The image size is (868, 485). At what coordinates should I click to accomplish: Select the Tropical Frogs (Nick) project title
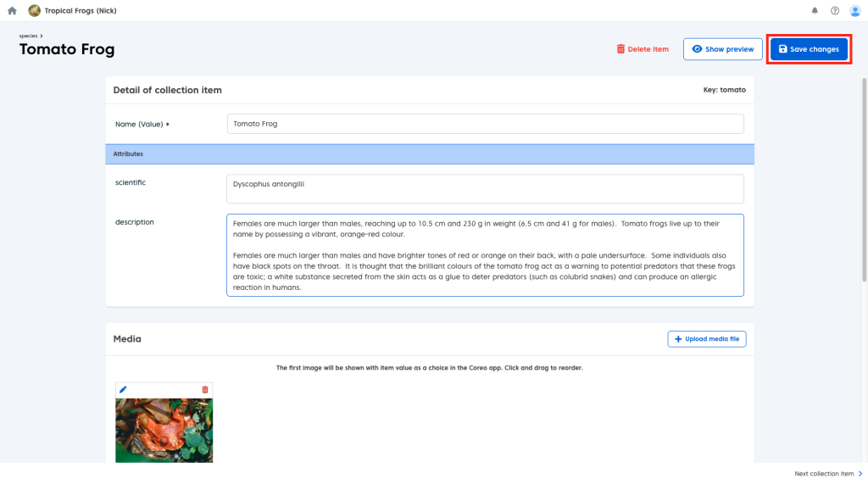pyautogui.click(x=81, y=11)
